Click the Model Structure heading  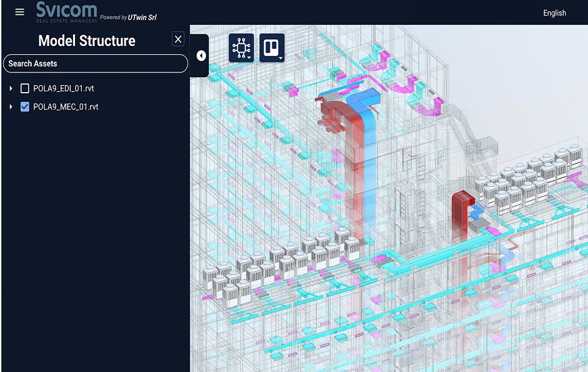[x=87, y=41]
